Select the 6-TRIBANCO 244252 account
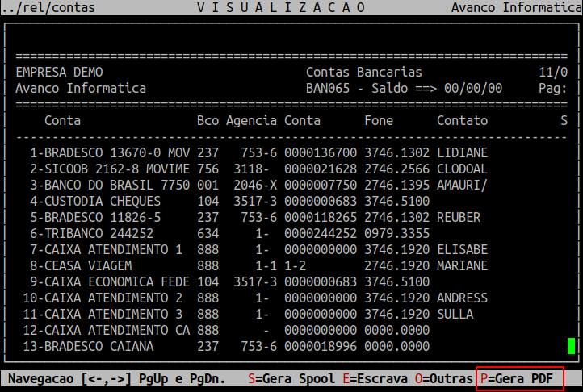The image size is (583, 392). click(91, 233)
